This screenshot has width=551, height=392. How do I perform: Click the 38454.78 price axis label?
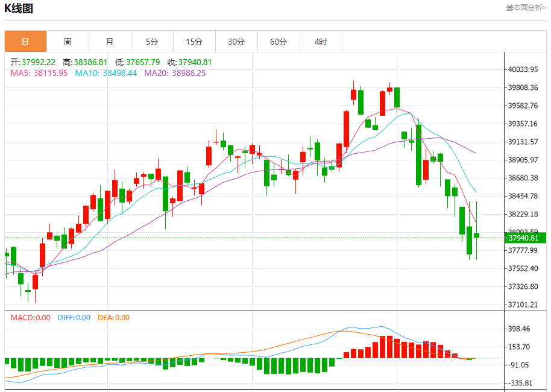pos(523,196)
